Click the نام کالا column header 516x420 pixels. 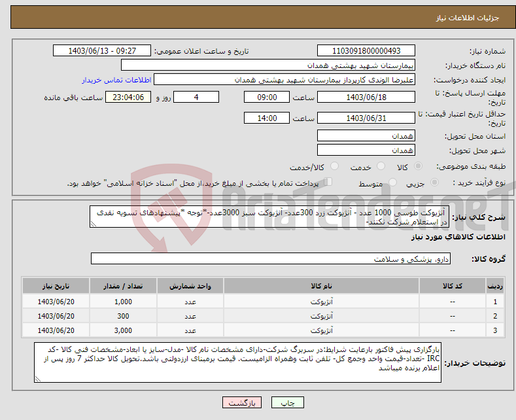pos(321,286)
